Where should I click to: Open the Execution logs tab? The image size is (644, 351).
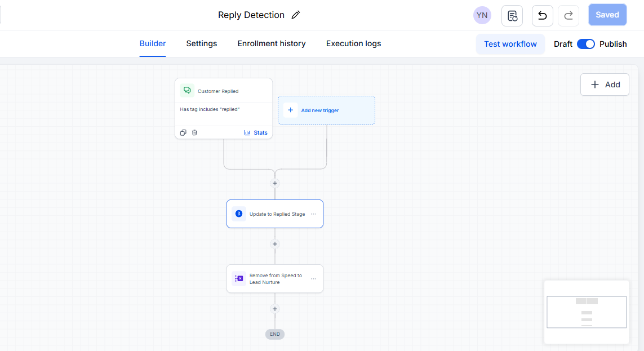354,43
